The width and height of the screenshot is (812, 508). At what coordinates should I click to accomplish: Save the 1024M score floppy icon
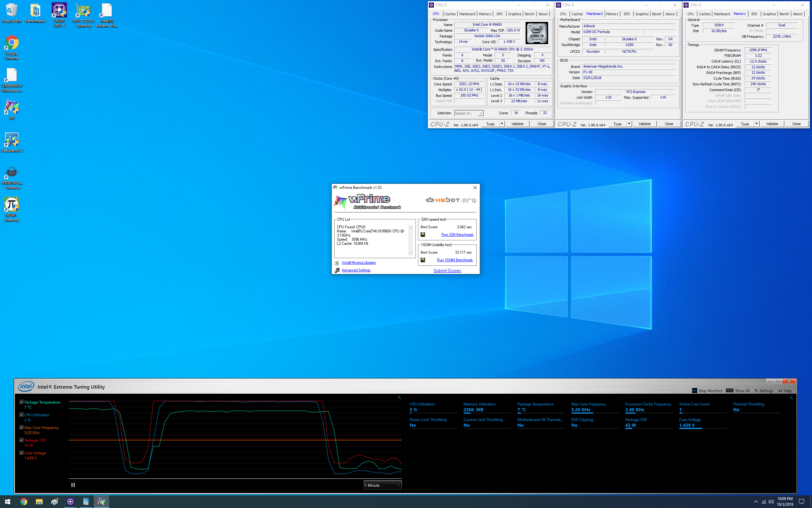tap(423, 260)
